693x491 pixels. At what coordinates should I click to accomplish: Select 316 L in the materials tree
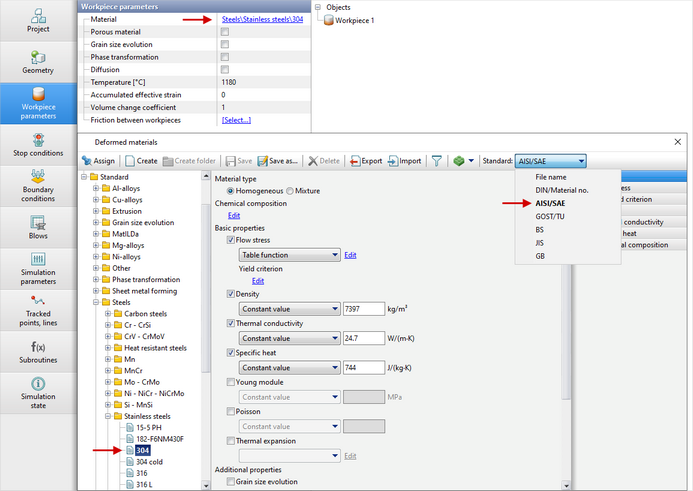[x=146, y=485]
